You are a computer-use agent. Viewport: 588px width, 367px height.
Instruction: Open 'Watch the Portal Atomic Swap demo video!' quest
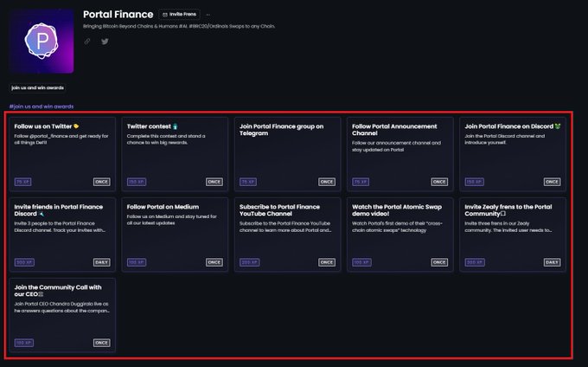pos(400,235)
